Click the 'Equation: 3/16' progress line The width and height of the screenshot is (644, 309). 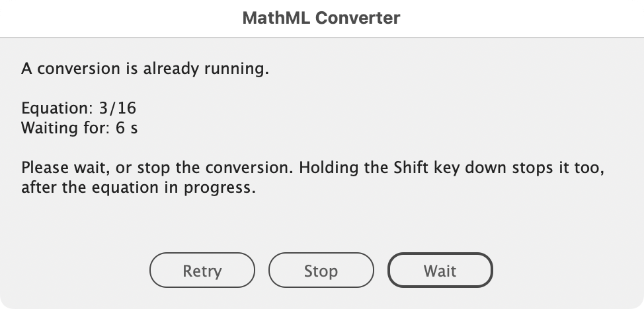tap(79, 108)
